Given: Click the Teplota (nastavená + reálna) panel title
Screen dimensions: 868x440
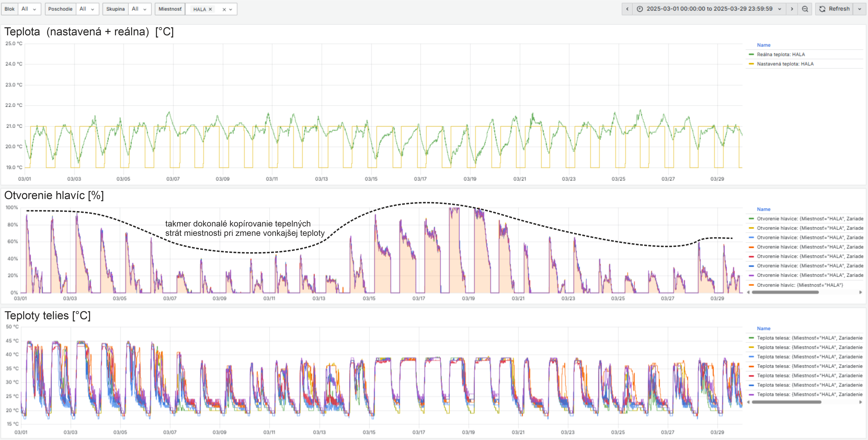Looking at the screenshot, I should (89, 32).
